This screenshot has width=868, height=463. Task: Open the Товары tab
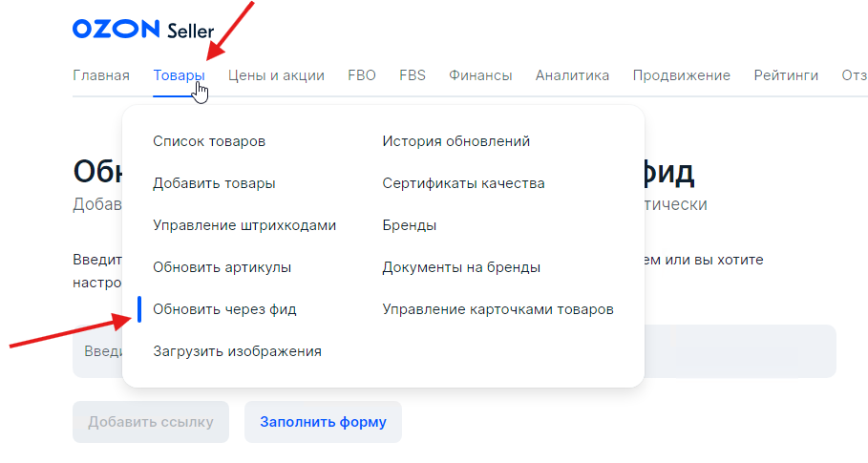[x=179, y=75]
